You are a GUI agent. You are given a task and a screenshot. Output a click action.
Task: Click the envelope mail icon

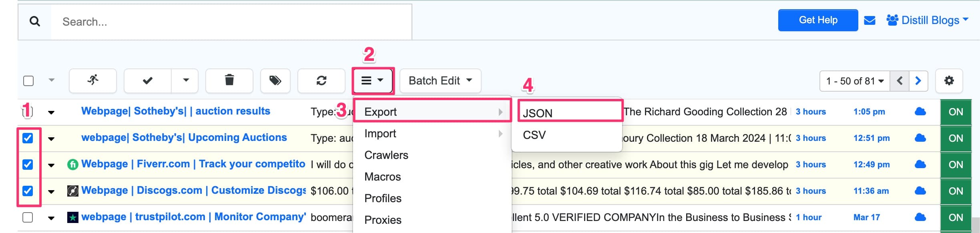point(870,20)
